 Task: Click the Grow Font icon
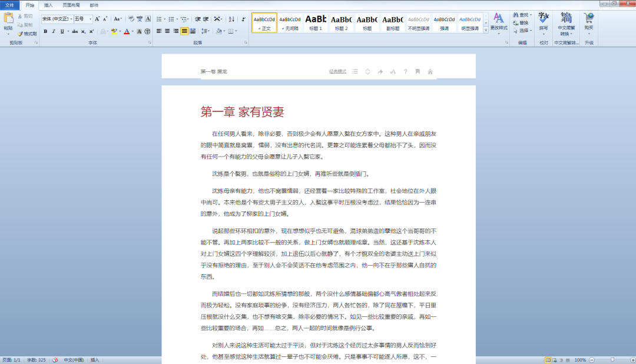point(97,19)
